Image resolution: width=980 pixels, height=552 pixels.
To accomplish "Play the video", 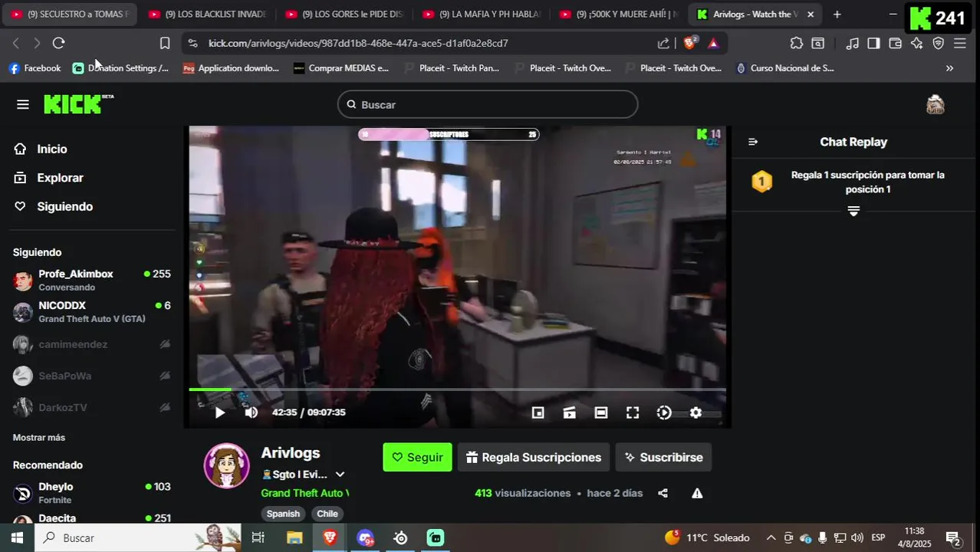I will (x=219, y=412).
